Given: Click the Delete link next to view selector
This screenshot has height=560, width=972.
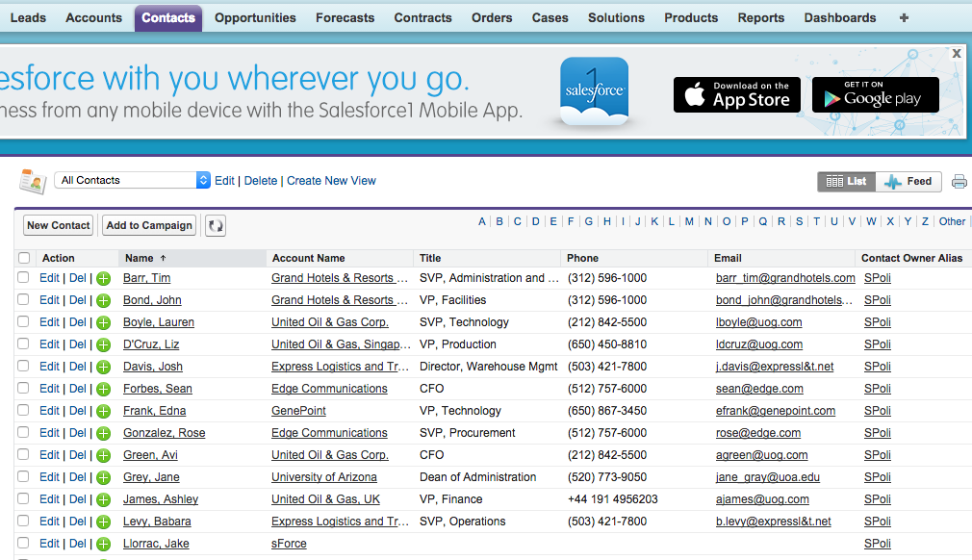Looking at the screenshot, I should tap(261, 181).
